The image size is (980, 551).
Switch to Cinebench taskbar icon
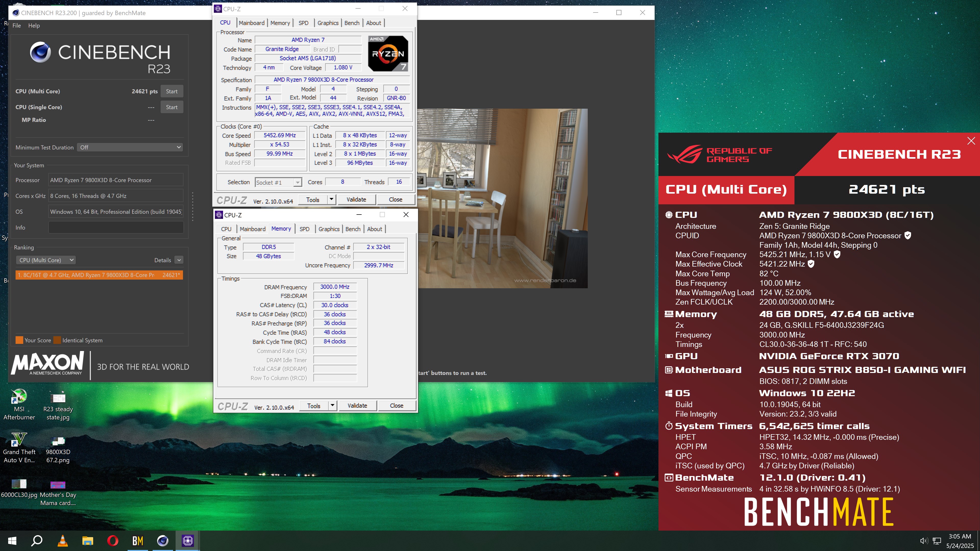tap(163, 540)
